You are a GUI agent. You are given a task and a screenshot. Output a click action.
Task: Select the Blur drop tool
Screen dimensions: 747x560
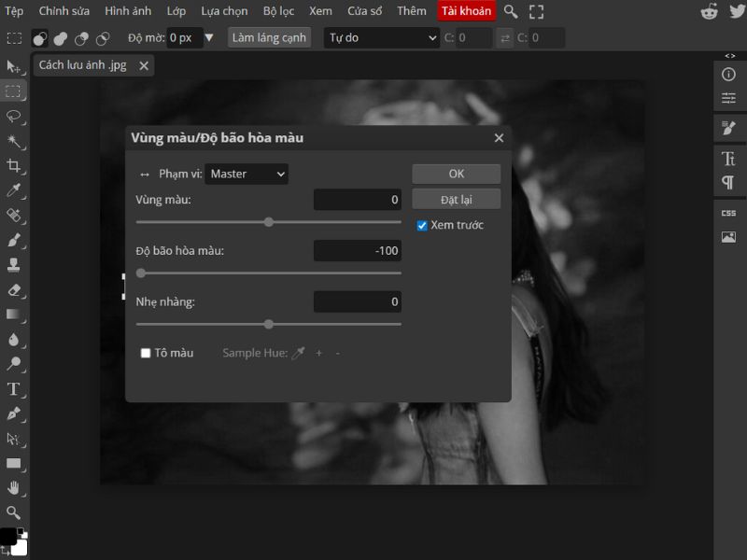pos(13,340)
